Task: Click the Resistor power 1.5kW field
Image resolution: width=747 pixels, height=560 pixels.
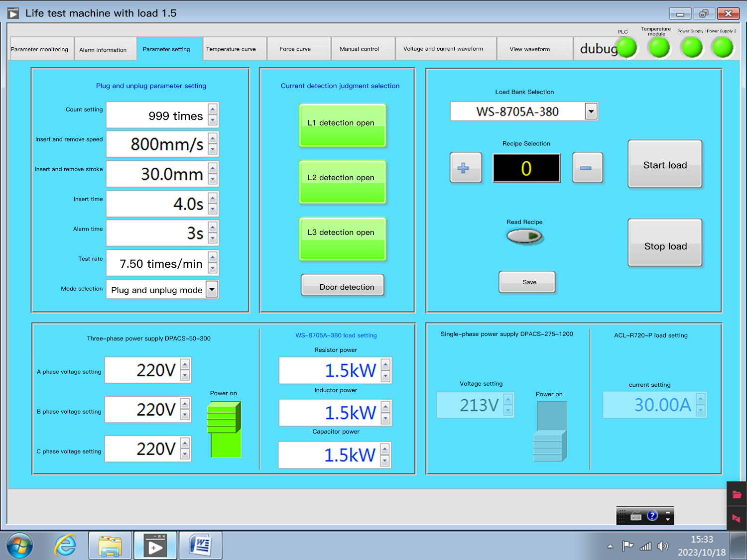Action: [329, 370]
